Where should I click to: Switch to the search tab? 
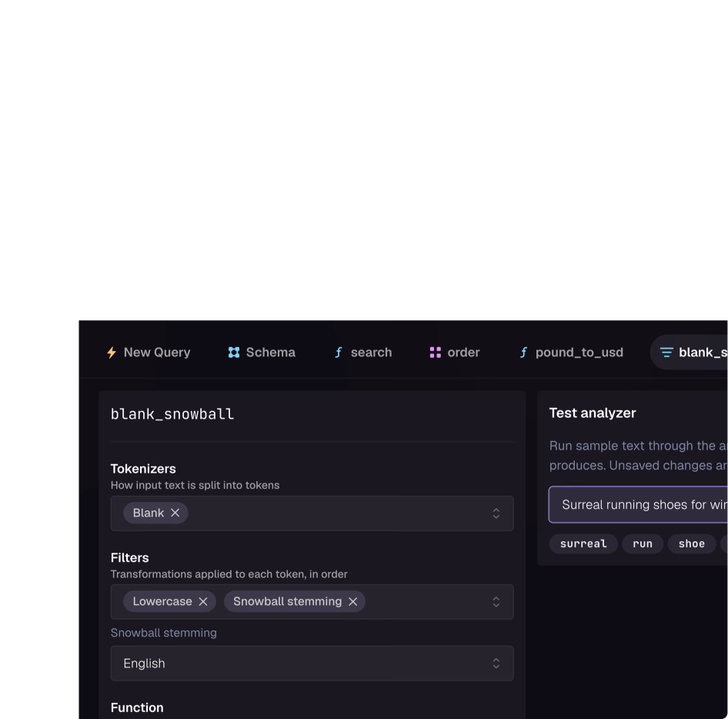[x=363, y=353]
